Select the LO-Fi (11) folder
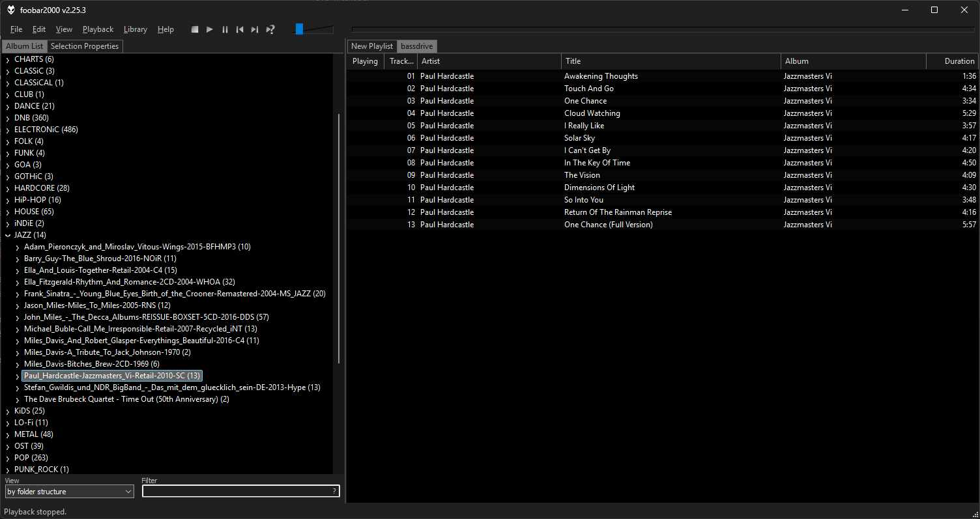Viewport: 980px width, 519px height. [x=31, y=423]
